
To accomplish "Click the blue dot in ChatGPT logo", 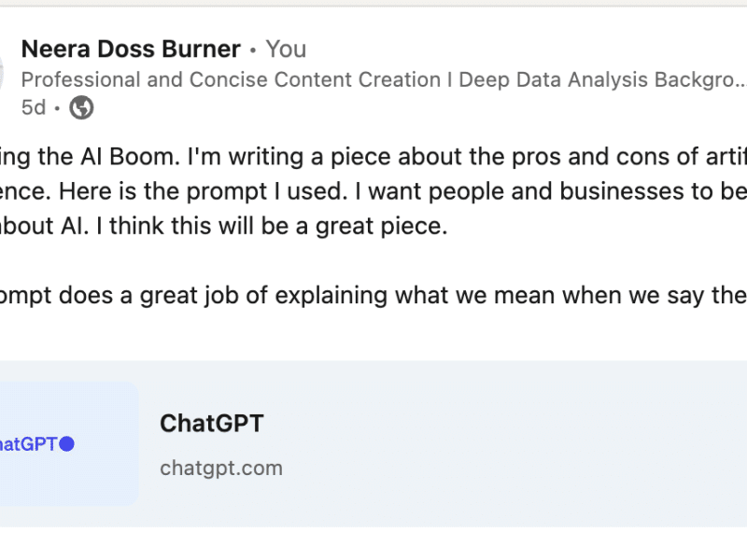I will coord(66,443).
